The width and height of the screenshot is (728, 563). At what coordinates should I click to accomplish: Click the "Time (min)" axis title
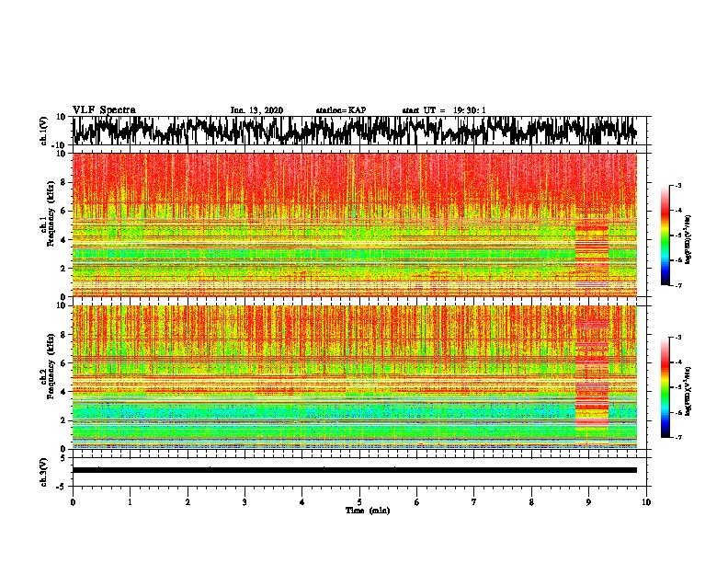pos(368,511)
